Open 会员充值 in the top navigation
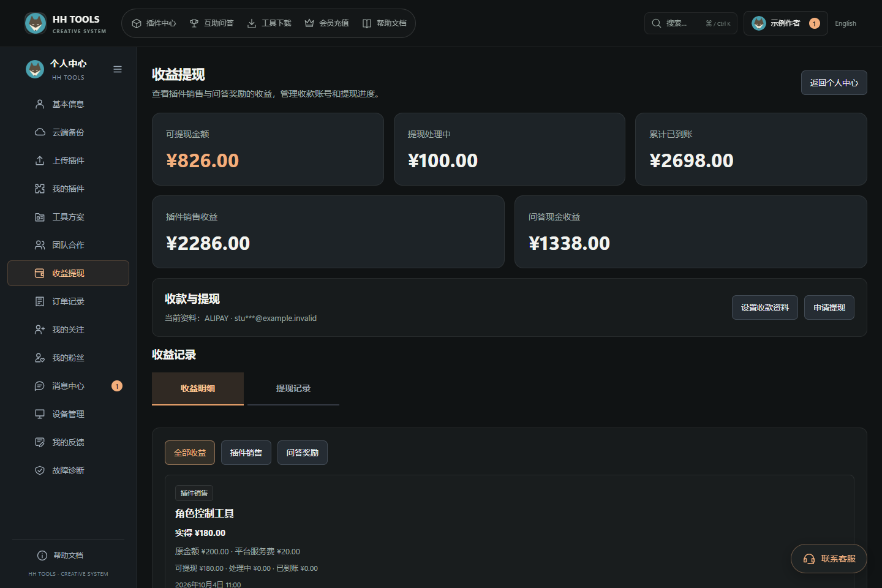Screen dimensions: 882x588 pos(326,23)
